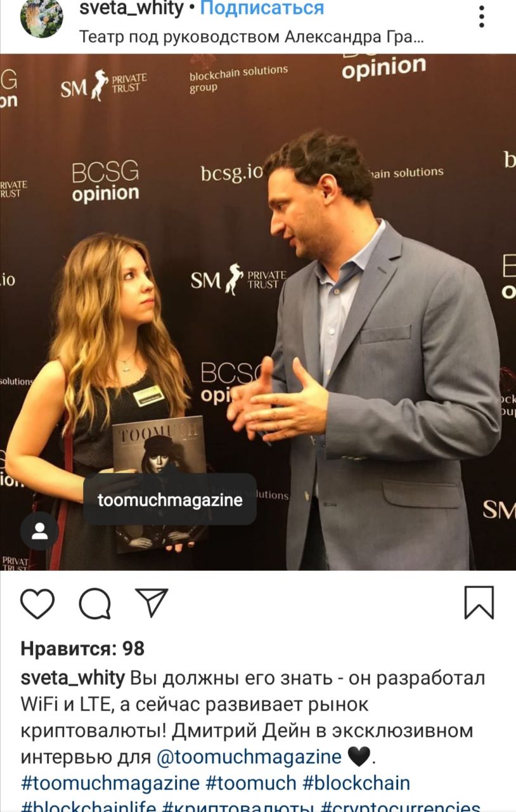Open the theater location link under the username
Viewport: 516px width, 812px height.
tap(252, 37)
